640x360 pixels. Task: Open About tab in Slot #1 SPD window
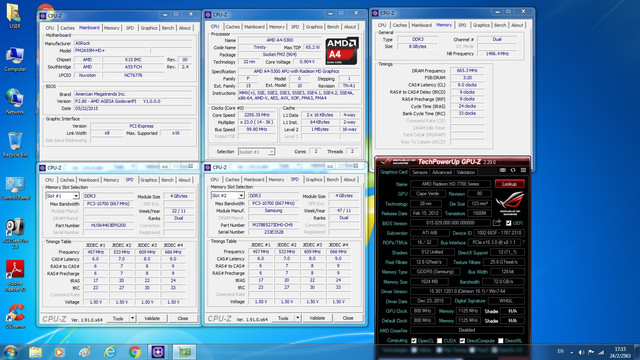point(184,180)
